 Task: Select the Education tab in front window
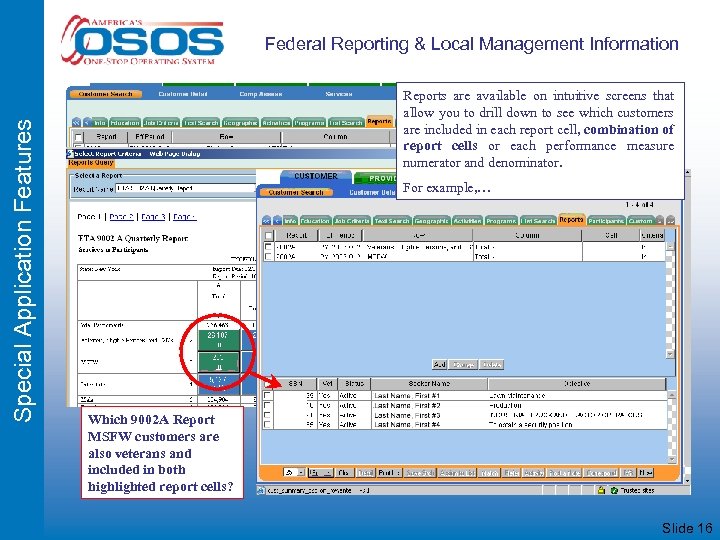pyautogui.click(x=315, y=221)
